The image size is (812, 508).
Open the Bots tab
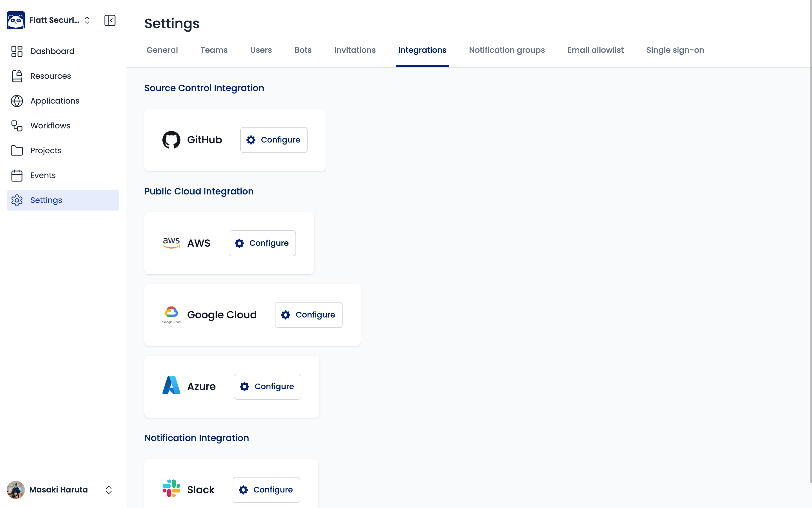(x=303, y=50)
